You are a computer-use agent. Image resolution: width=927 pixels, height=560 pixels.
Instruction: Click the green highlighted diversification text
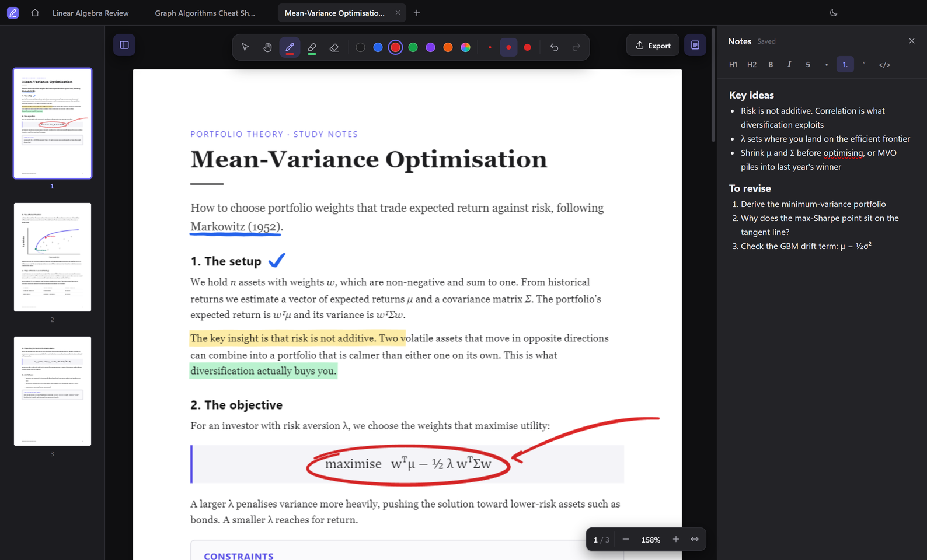pos(263,371)
